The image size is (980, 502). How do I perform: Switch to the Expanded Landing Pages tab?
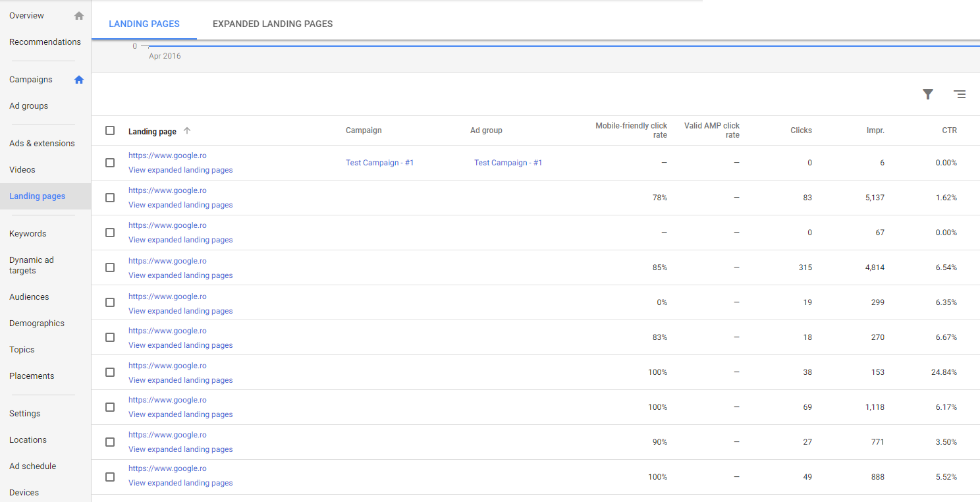pos(273,24)
